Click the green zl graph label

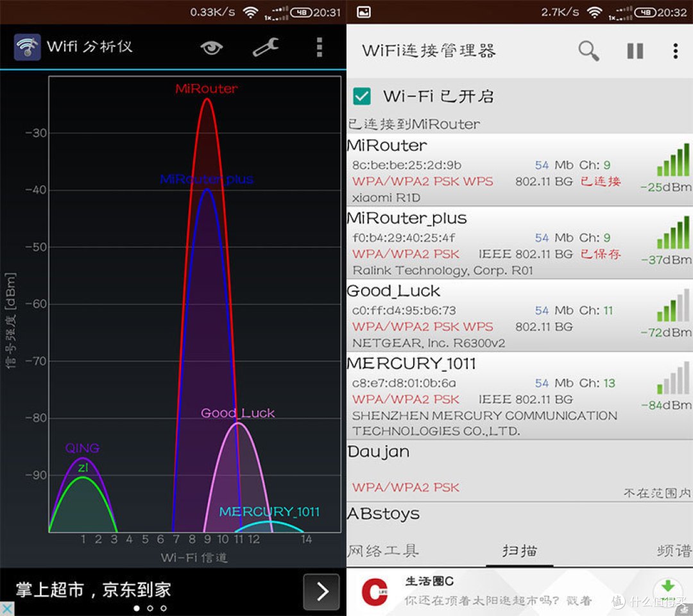[x=83, y=468]
